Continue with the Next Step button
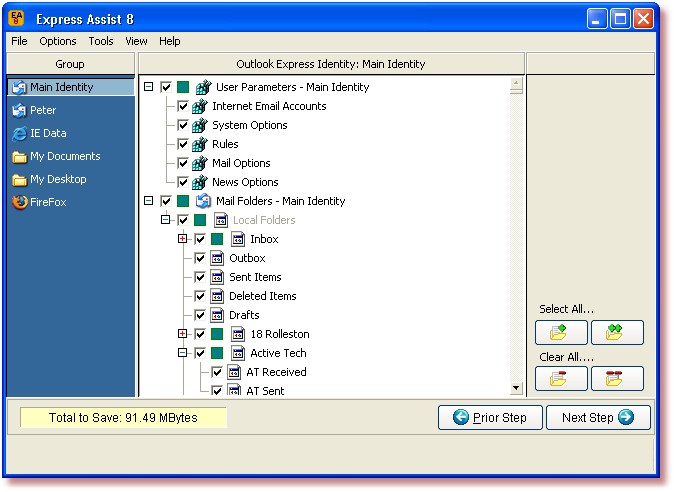This screenshot has height=492, width=674. pos(598,417)
